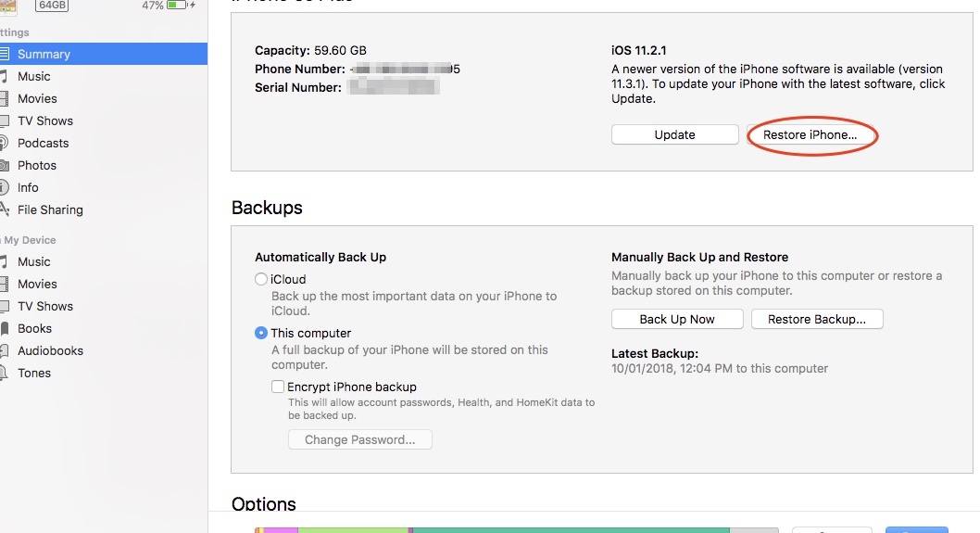Image resolution: width=980 pixels, height=533 pixels.
Task: Click the Change Password... button
Action: [360, 439]
